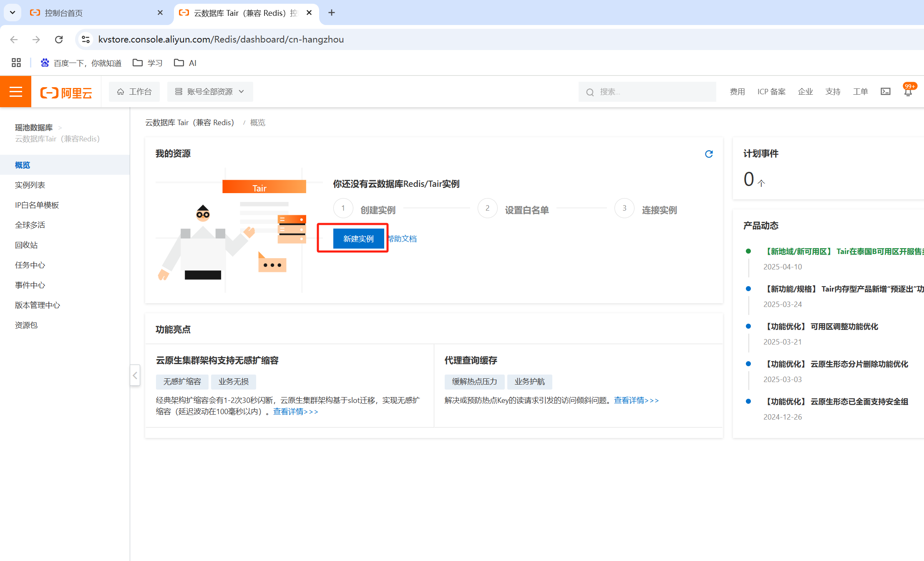Open 费用 menu in top bar
Image resolution: width=924 pixels, height=561 pixels.
point(737,92)
